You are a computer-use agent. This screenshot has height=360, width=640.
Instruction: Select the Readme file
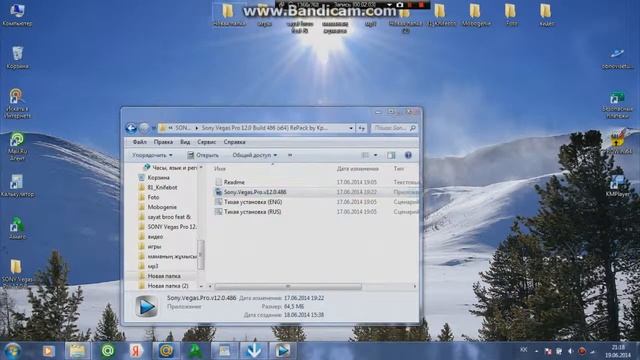coord(234,182)
